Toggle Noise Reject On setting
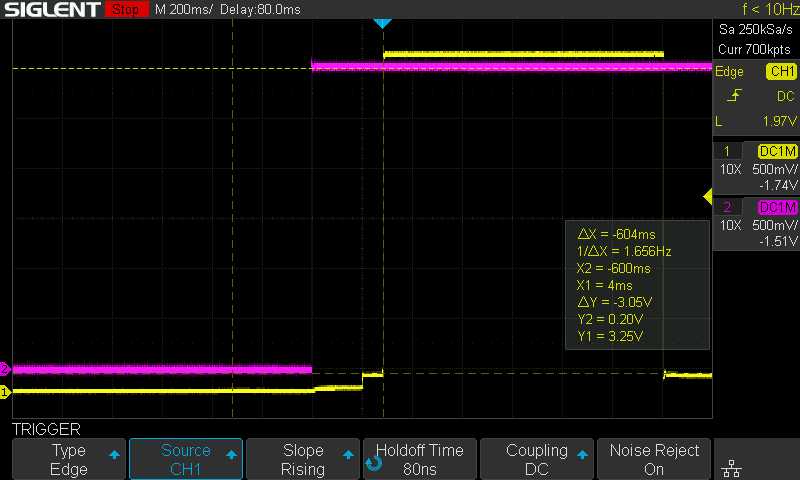Viewport: 800px width, 480px height. [654, 459]
